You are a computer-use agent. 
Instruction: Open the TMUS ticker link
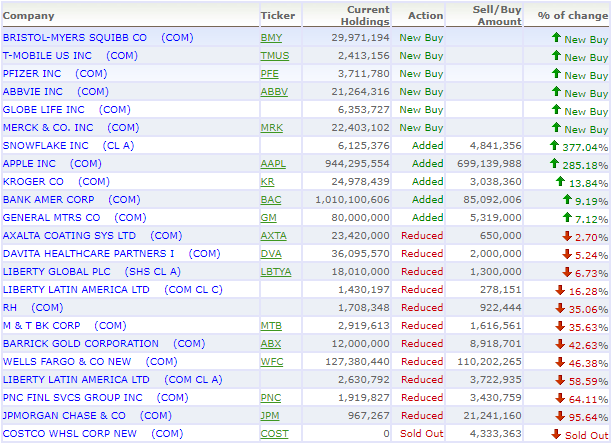pos(275,56)
